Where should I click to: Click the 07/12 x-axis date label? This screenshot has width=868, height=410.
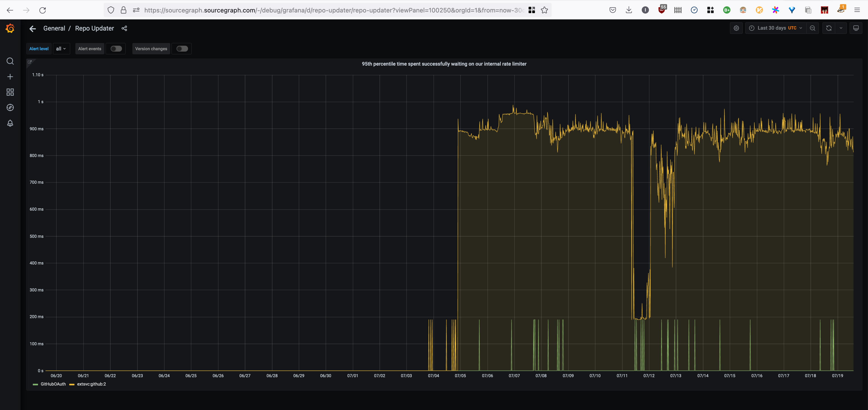coord(649,376)
